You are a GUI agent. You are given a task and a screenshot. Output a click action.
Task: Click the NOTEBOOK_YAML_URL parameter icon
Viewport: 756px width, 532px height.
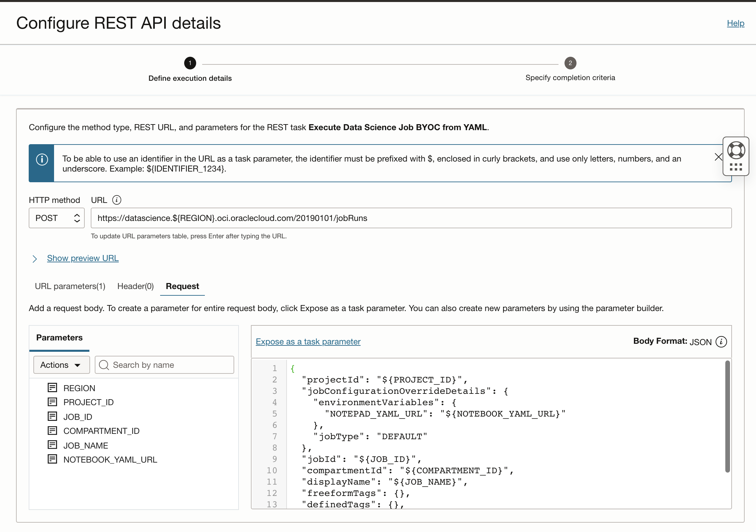pos(52,459)
